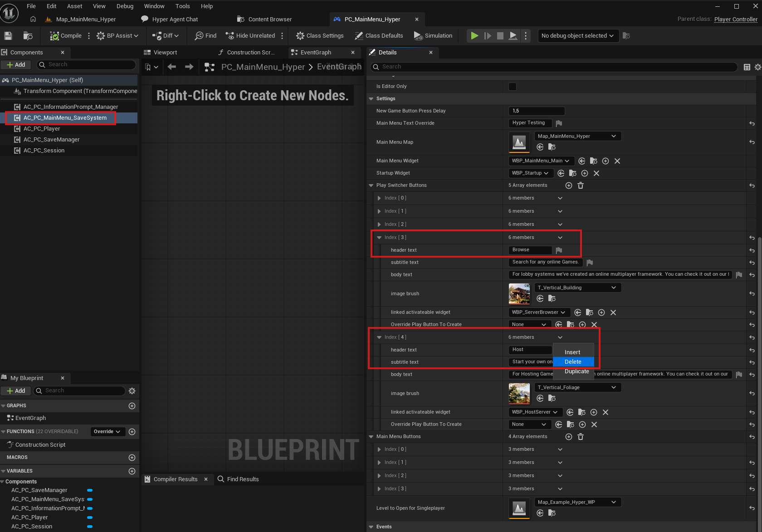Clear the Main Menu Widget value
762x532 pixels.
point(617,161)
